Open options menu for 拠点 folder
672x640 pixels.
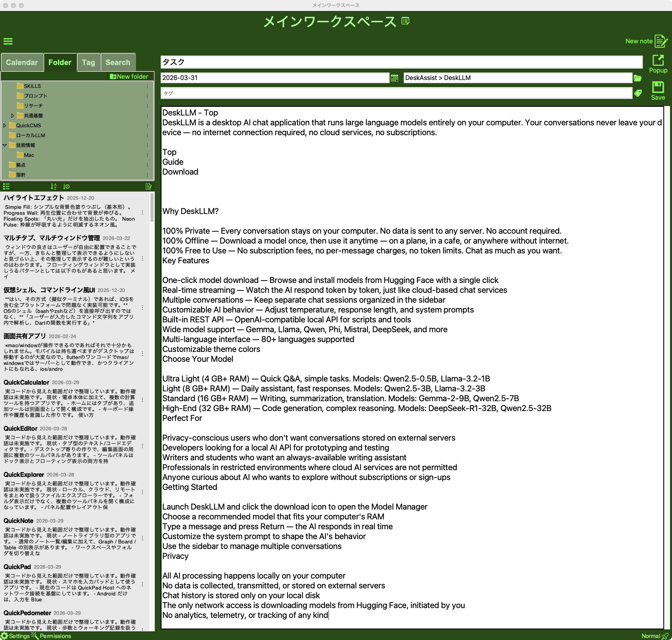coord(147,165)
